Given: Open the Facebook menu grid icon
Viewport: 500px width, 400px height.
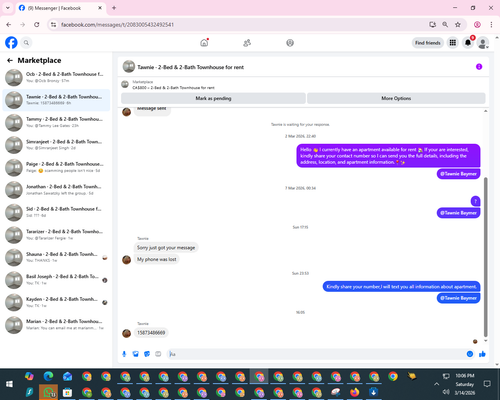Looking at the screenshot, I should tap(453, 43).
